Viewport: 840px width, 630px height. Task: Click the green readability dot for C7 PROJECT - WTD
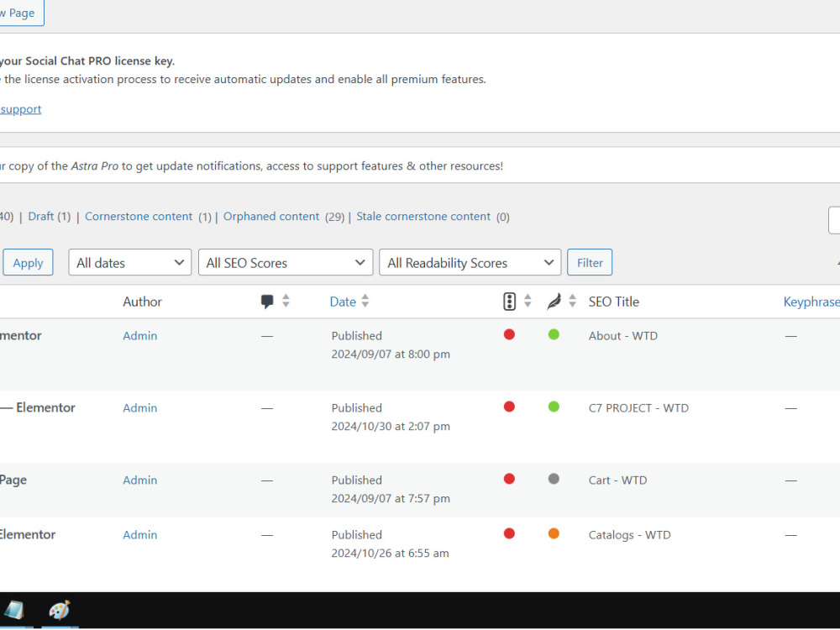(x=554, y=407)
